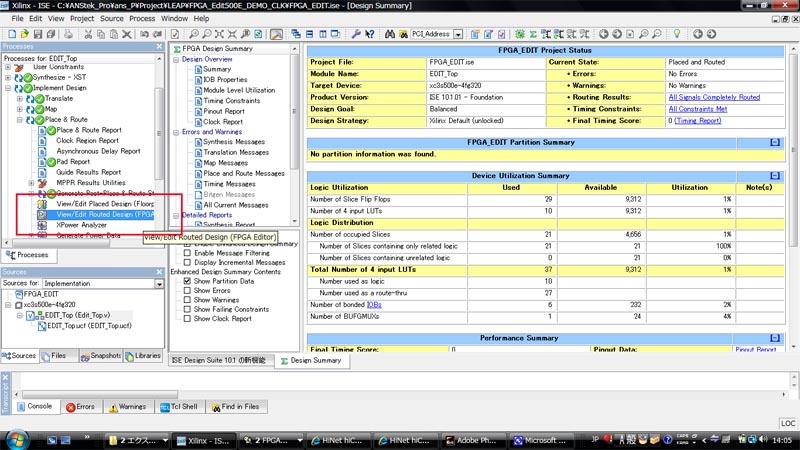
Task: Click the wrench Preferences toolbar icon
Action: pos(356,34)
